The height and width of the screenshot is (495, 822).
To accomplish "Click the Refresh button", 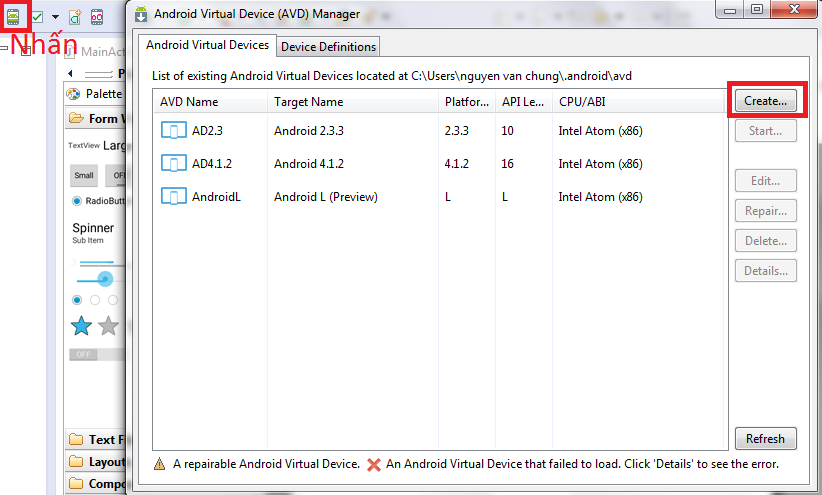I will coord(765,438).
